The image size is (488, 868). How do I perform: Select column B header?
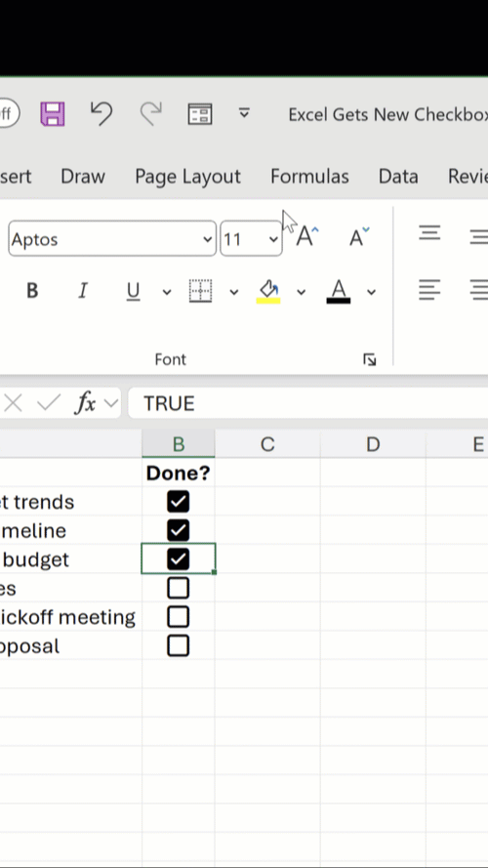tap(179, 444)
